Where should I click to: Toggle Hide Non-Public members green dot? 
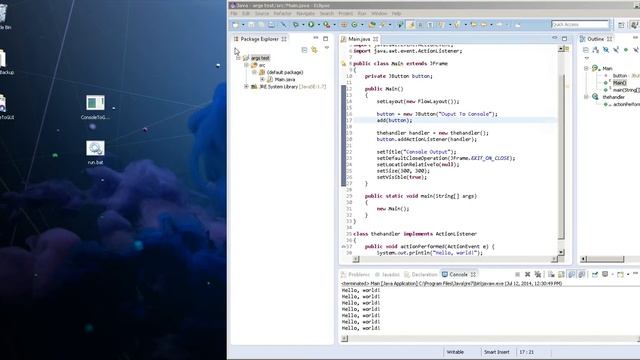626,50
